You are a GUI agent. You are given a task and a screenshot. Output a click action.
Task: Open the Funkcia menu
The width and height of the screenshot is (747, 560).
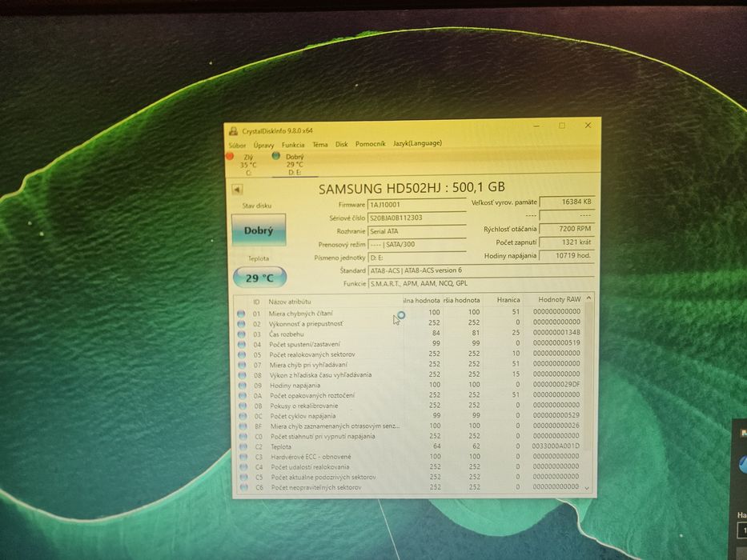[x=293, y=145]
